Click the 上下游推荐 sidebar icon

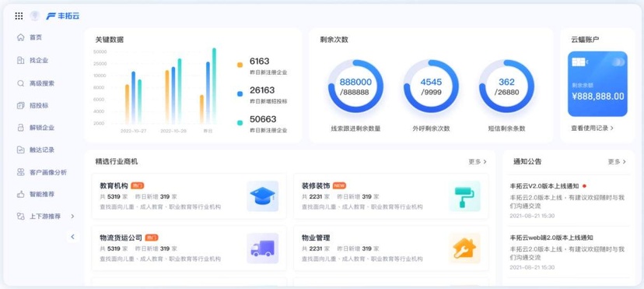[20, 217]
